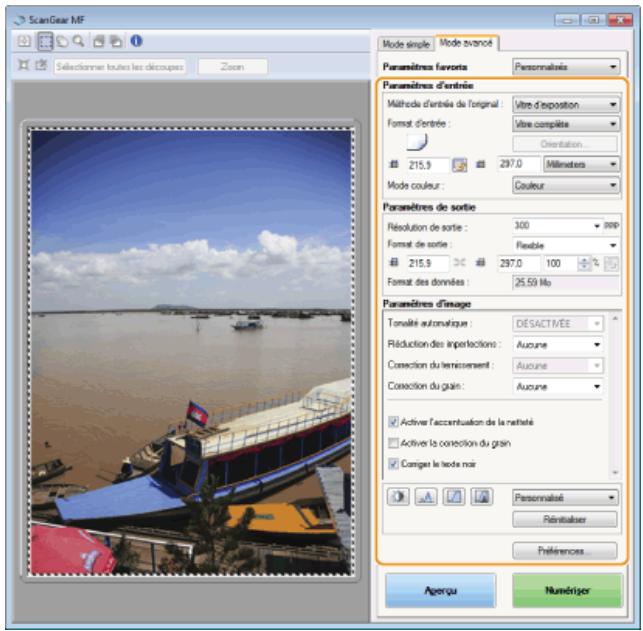The image size is (643, 631).
Task: Rotate the image right with the toolbar icon
Action: click(116, 41)
